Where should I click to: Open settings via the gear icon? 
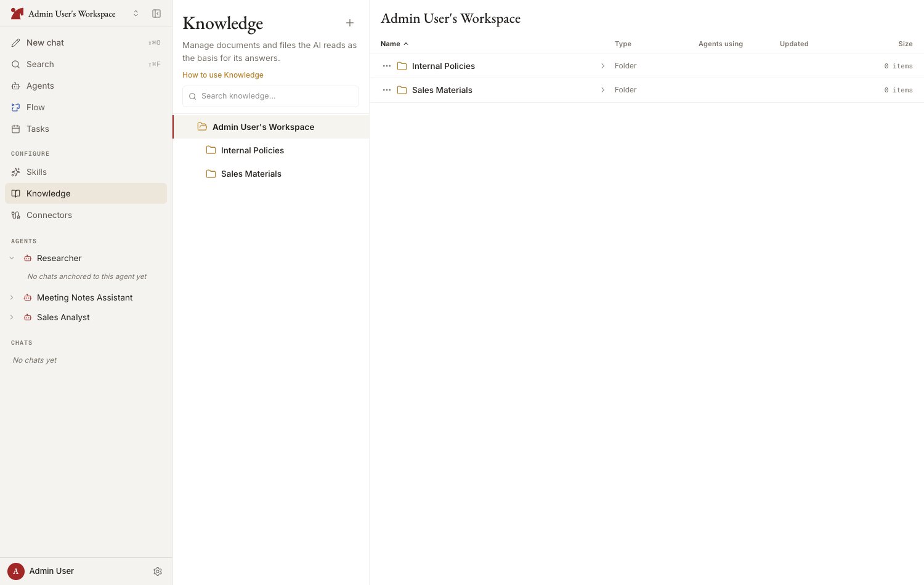(158, 571)
